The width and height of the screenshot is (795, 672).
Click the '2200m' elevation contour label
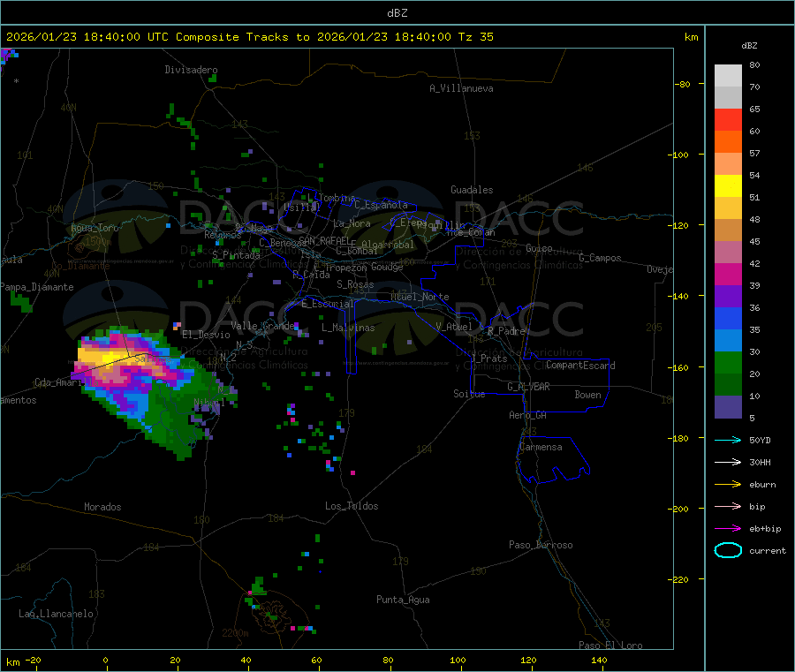(x=235, y=633)
